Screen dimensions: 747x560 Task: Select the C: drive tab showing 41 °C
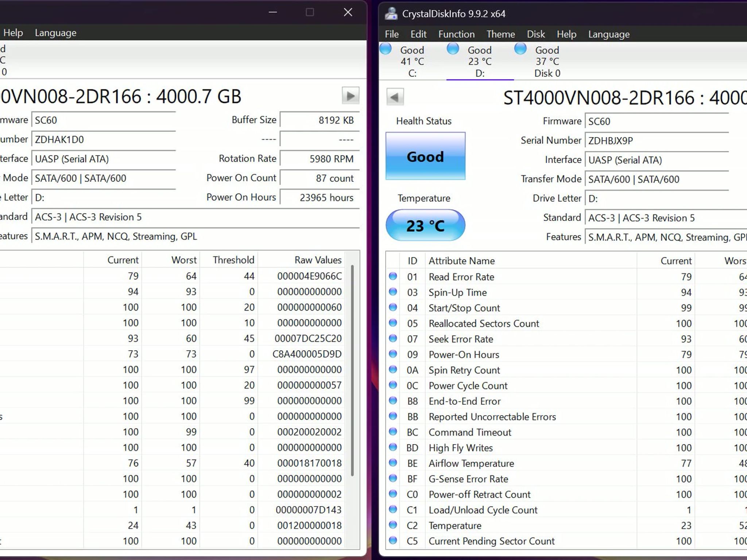413,61
